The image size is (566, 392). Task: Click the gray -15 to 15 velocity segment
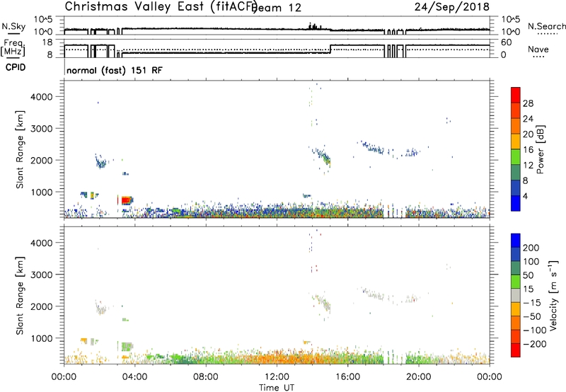click(516, 295)
